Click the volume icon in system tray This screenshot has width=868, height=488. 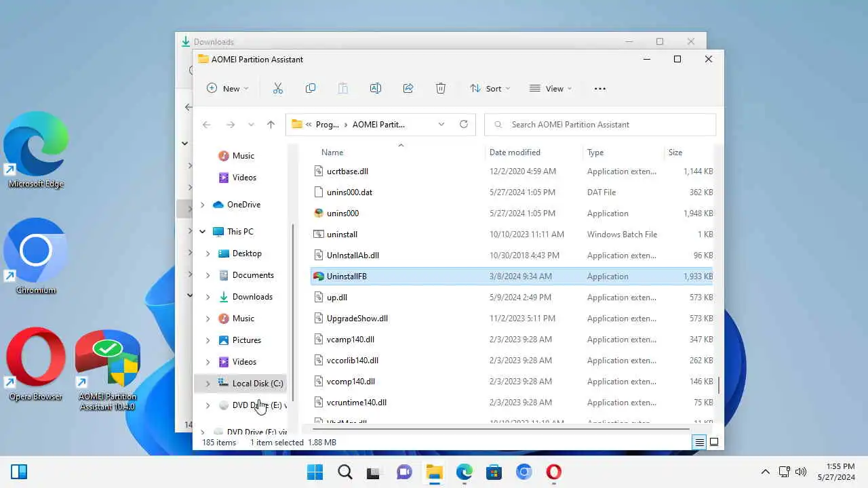pos(801,472)
